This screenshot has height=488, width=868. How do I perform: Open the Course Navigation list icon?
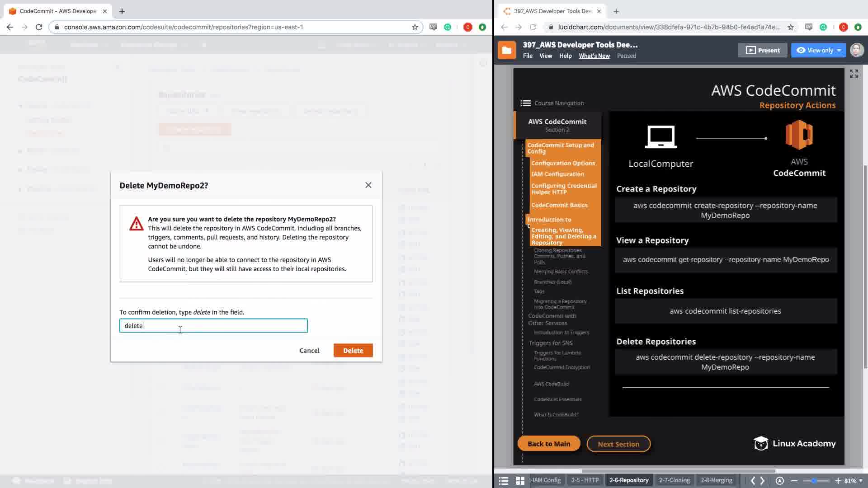[525, 103]
